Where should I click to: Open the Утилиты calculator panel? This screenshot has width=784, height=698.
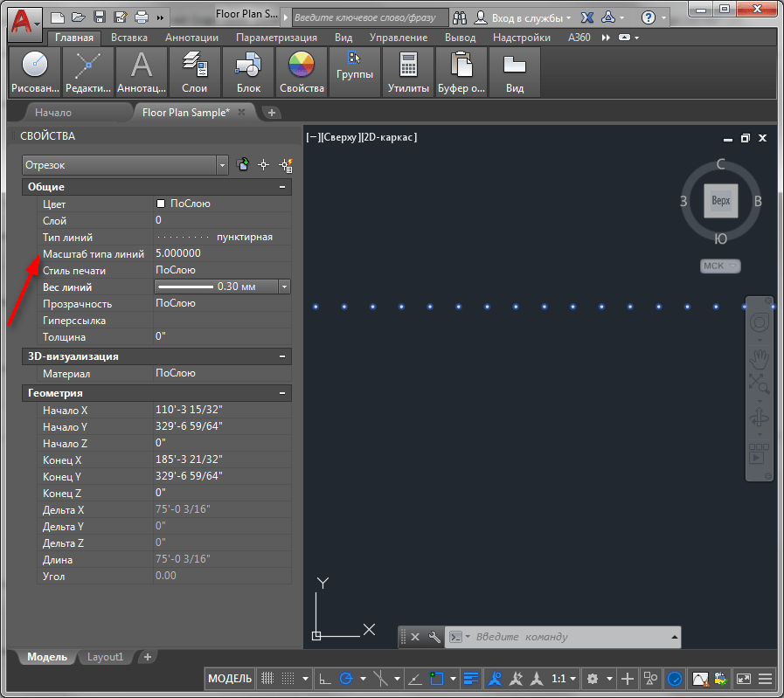pos(408,72)
